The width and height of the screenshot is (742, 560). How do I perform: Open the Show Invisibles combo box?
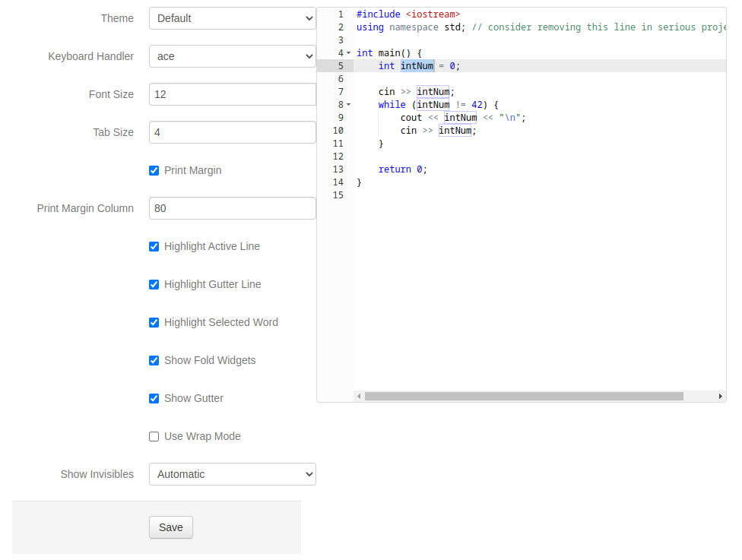point(232,473)
